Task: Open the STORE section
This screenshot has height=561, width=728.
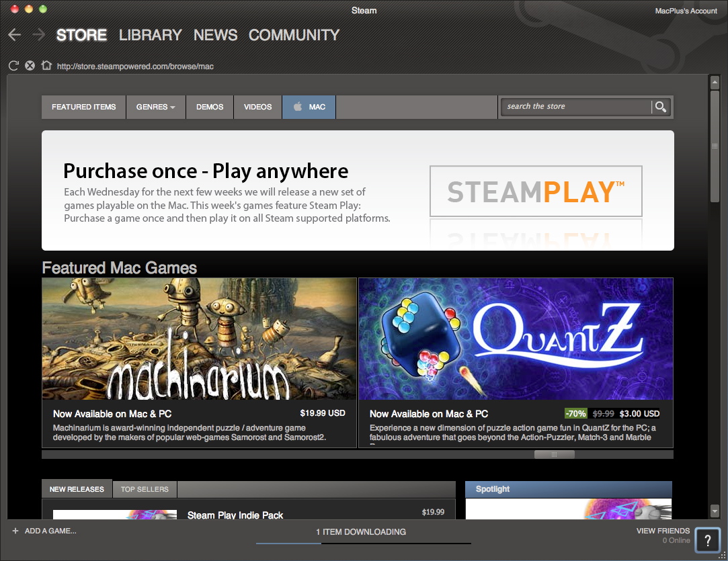Action: 81,35
